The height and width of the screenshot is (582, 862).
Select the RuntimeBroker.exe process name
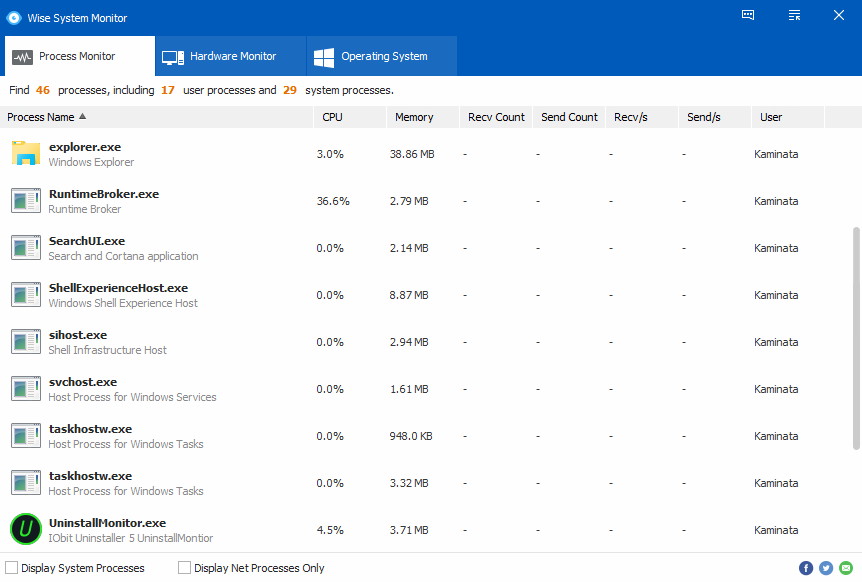104,194
